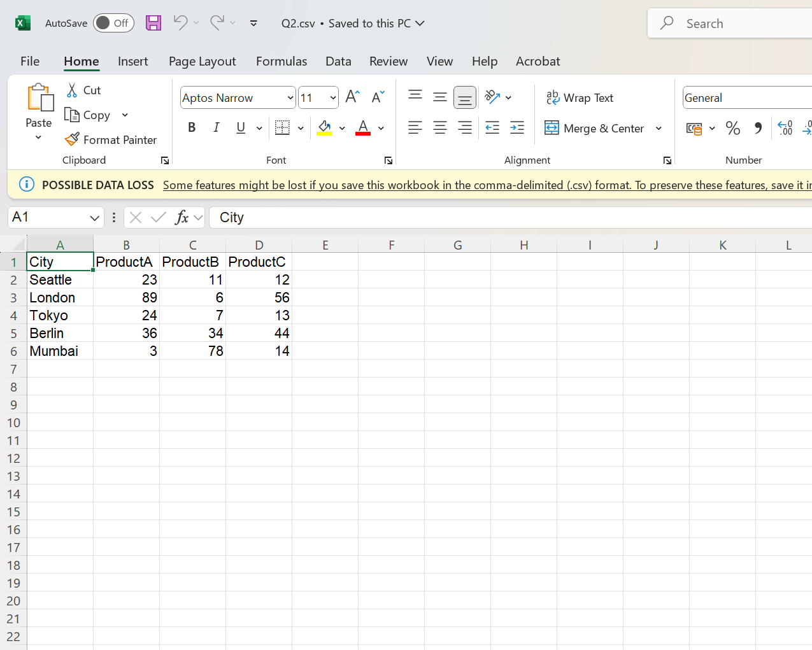This screenshot has height=650, width=812.
Task: Switch to the Insert tab
Action: click(132, 61)
